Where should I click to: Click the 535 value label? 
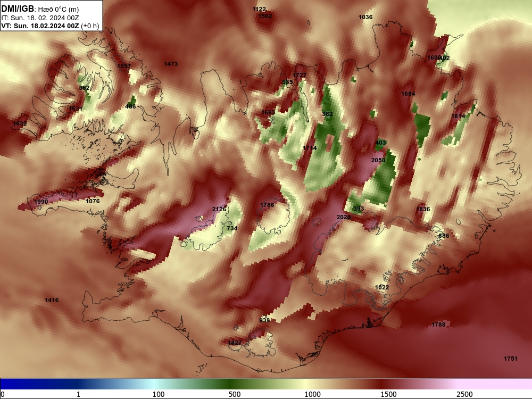(x=287, y=82)
